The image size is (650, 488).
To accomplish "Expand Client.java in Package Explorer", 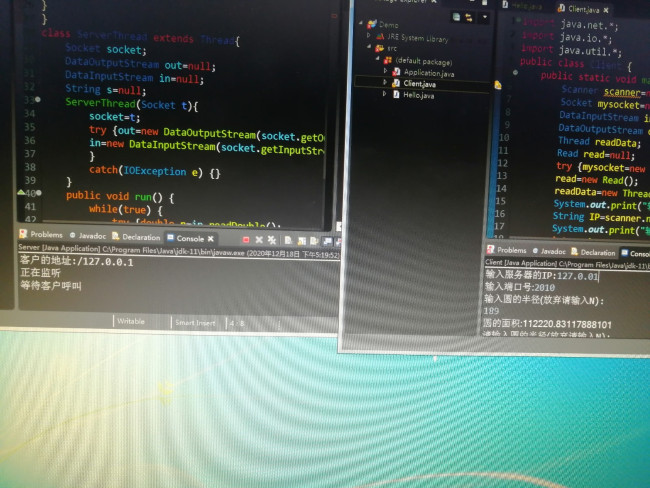I will (x=385, y=82).
